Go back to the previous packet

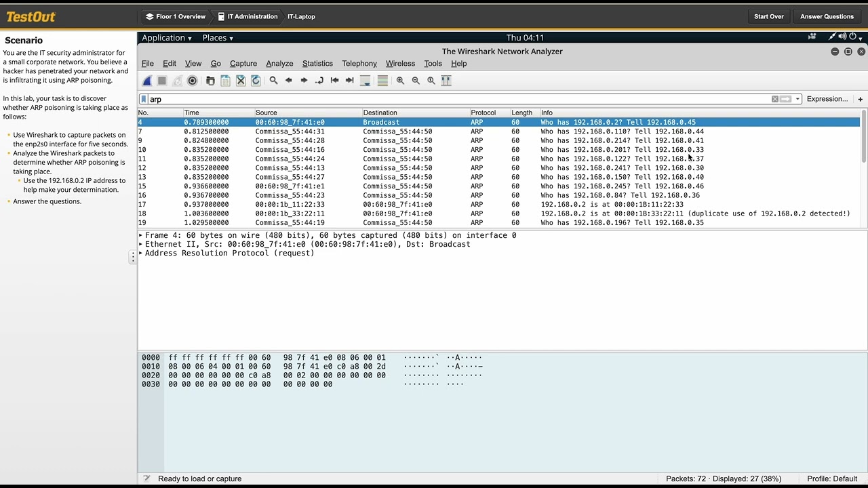click(x=289, y=81)
